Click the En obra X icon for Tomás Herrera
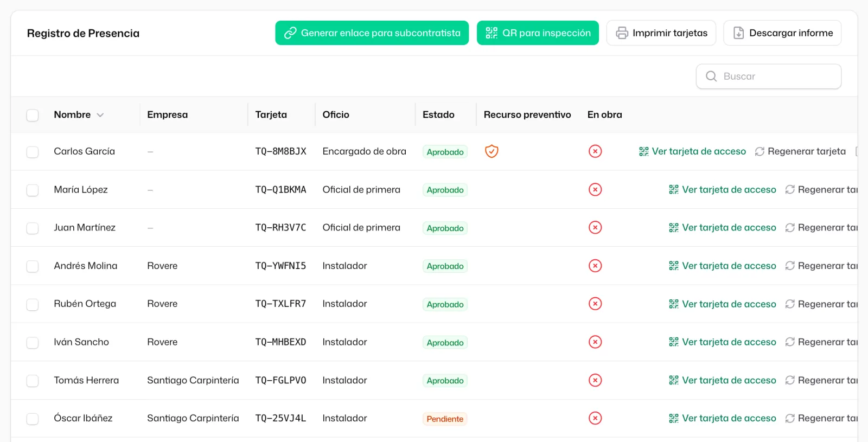868x442 pixels. click(x=595, y=380)
